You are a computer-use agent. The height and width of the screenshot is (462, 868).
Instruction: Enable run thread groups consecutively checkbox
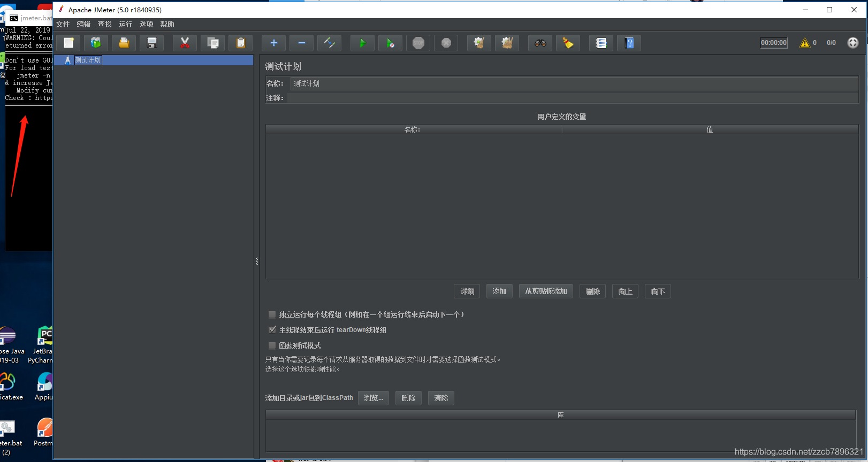click(272, 314)
